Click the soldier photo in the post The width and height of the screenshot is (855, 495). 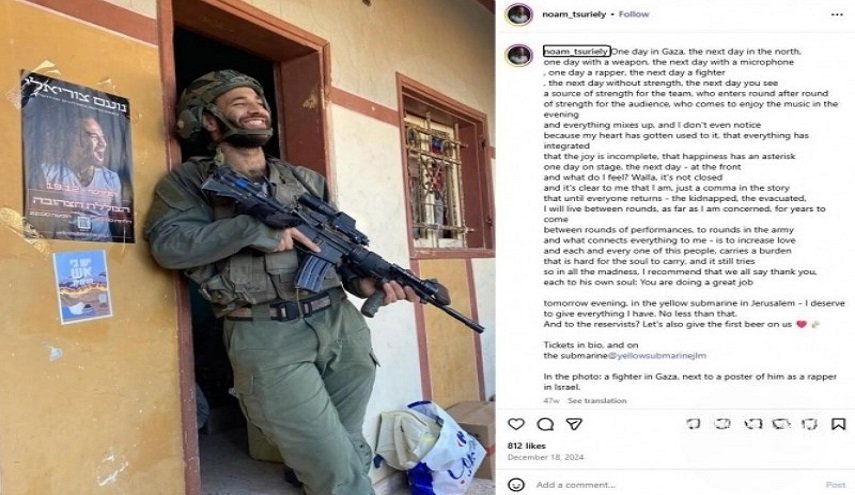tap(248, 248)
